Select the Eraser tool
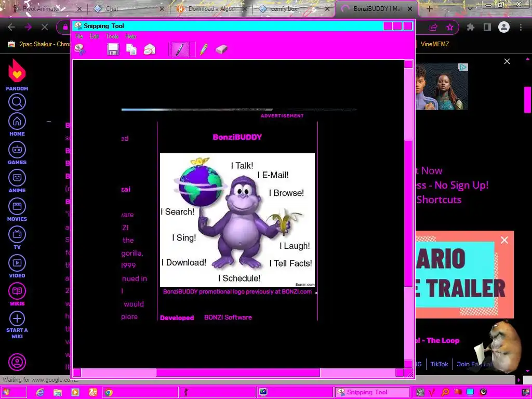The width and height of the screenshot is (532, 399). tap(221, 49)
